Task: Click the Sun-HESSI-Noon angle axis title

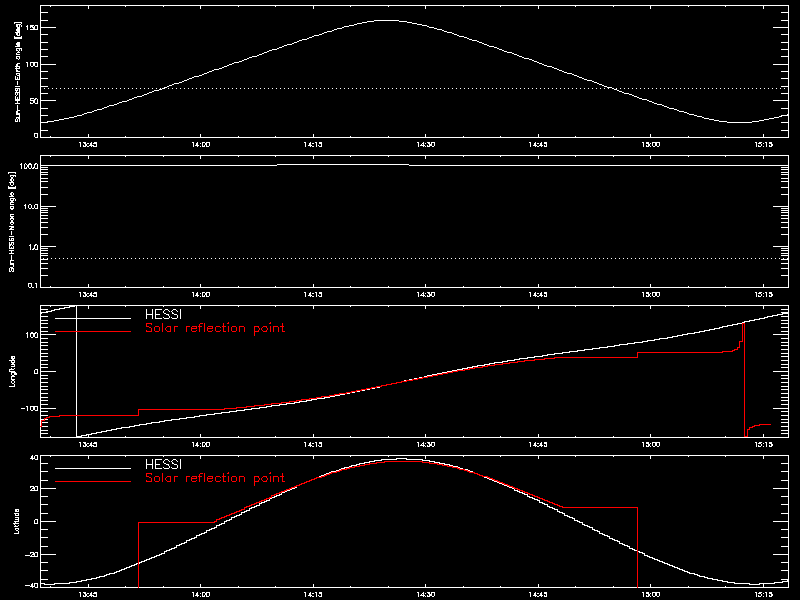Action: pos(12,221)
